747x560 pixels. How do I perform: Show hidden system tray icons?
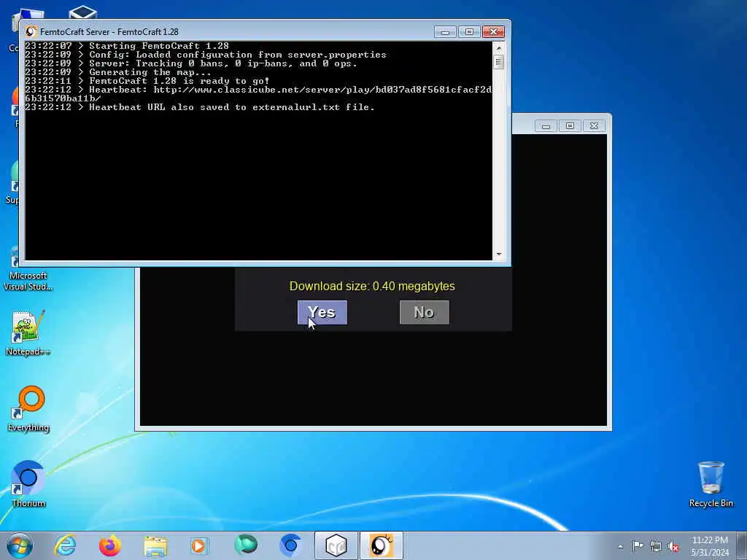(x=620, y=546)
